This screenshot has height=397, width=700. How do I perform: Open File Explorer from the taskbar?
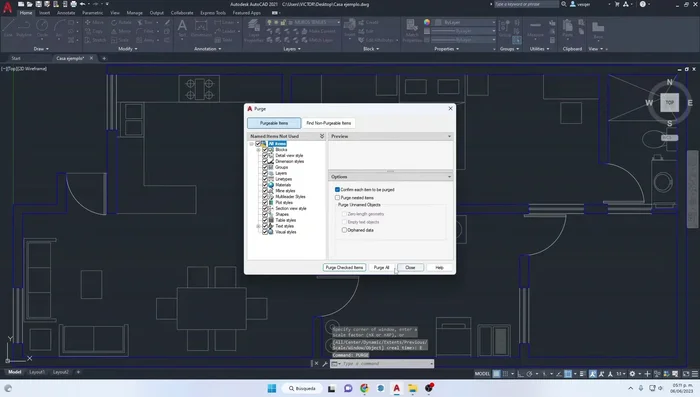(x=412, y=388)
